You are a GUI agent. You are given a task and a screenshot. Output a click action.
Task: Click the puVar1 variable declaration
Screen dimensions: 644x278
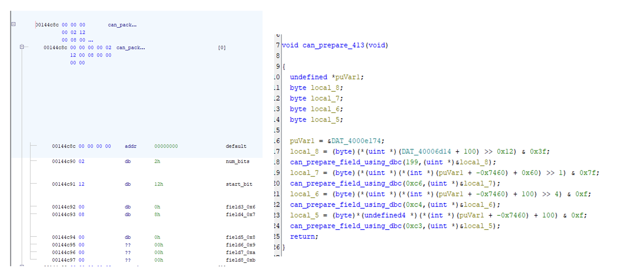347,77
